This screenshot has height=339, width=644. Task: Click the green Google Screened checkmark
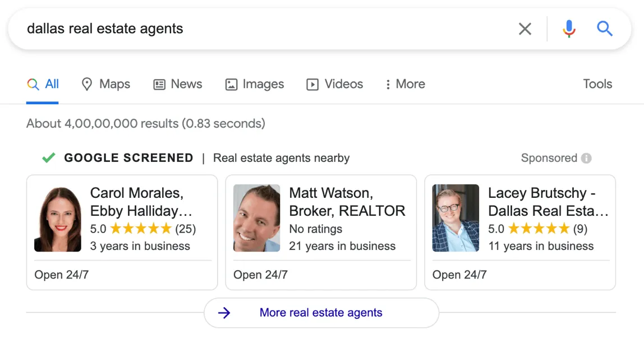click(49, 158)
